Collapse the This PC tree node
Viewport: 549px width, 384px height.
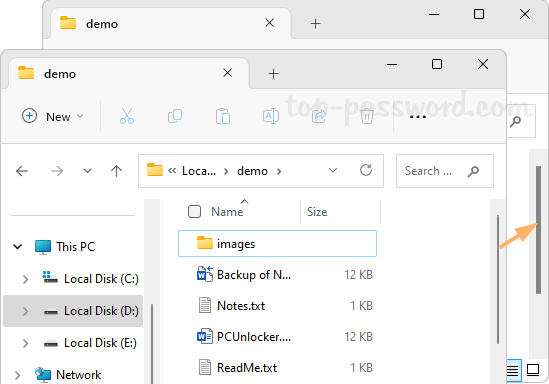pyautogui.click(x=18, y=247)
